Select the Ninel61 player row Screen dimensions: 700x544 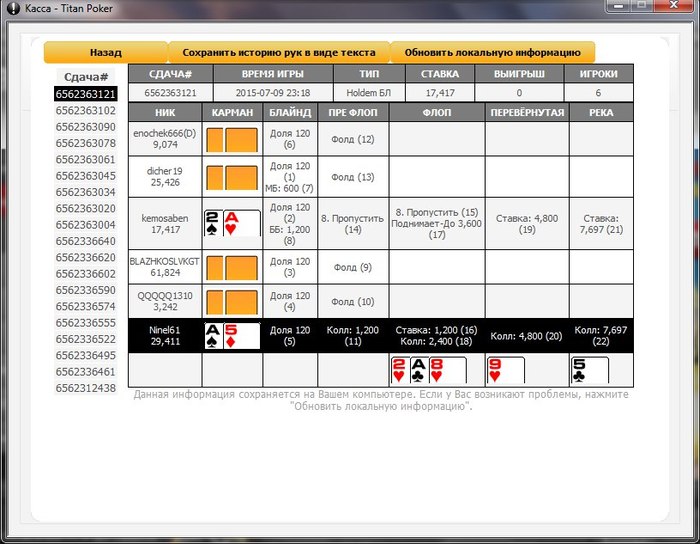(x=381, y=336)
